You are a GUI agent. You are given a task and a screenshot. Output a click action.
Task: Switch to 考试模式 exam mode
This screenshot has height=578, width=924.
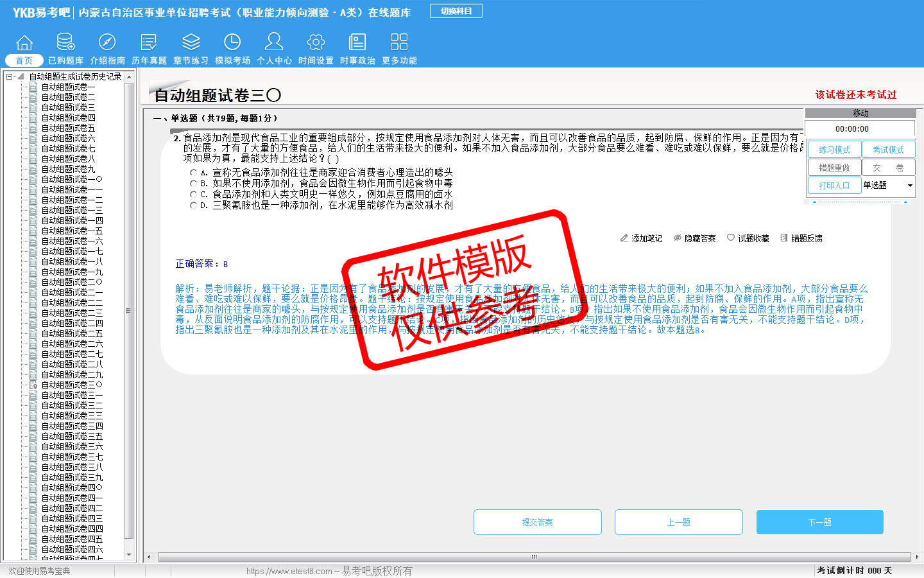[x=887, y=150]
